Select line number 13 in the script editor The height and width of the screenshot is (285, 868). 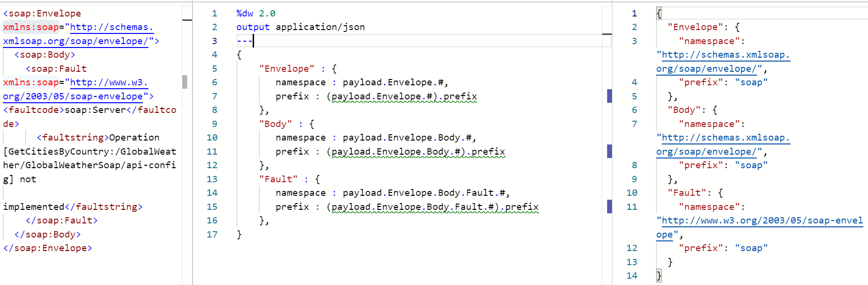pyautogui.click(x=212, y=179)
